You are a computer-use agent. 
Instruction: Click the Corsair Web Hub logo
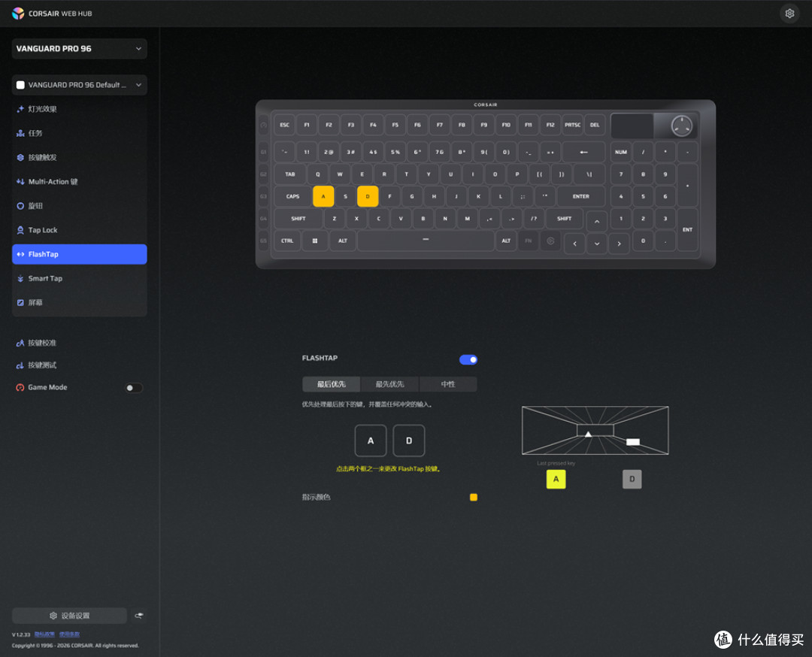pyautogui.click(x=52, y=14)
